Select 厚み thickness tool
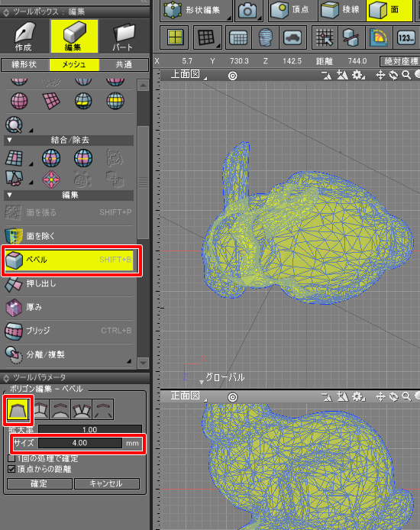The width and height of the screenshot is (420, 530). (x=69, y=307)
